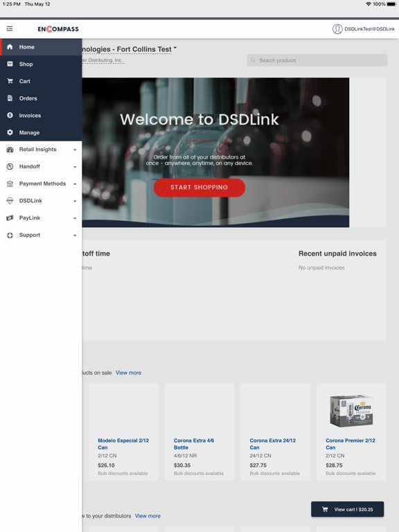The image size is (399, 532).
Task: Click the $27.75 Corona Extra price
Action: [x=258, y=465]
